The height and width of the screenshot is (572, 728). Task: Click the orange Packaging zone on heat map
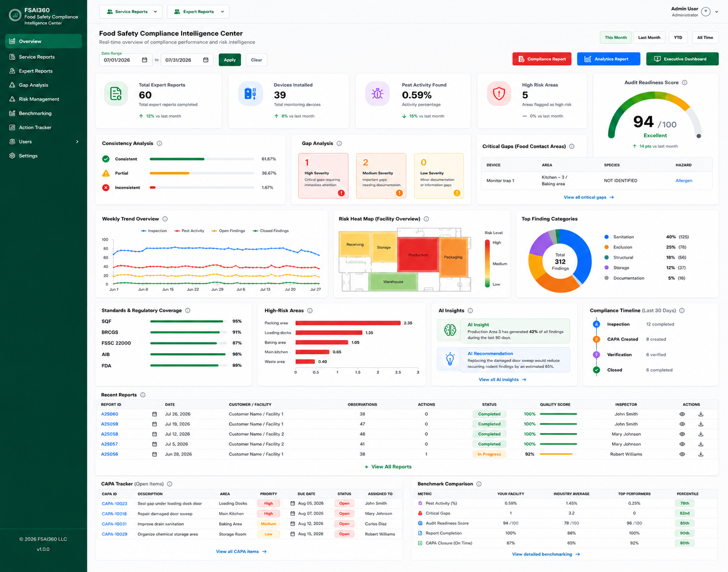pyautogui.click(x=453, y=257)
